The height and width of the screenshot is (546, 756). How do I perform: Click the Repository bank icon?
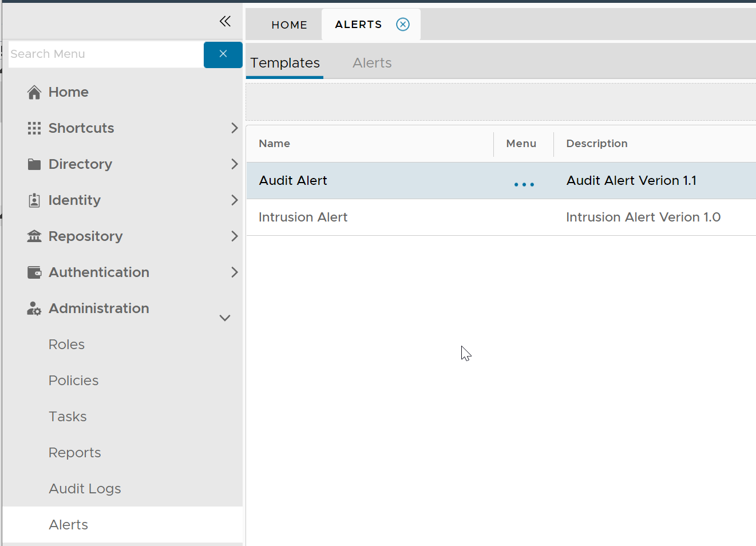(34, 236)
